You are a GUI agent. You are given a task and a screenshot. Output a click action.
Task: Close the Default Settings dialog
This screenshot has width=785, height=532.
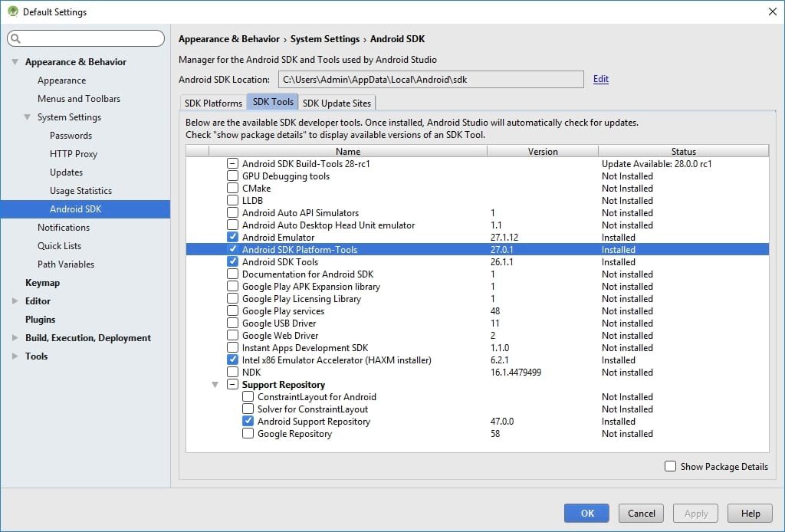tap(773, 11)
